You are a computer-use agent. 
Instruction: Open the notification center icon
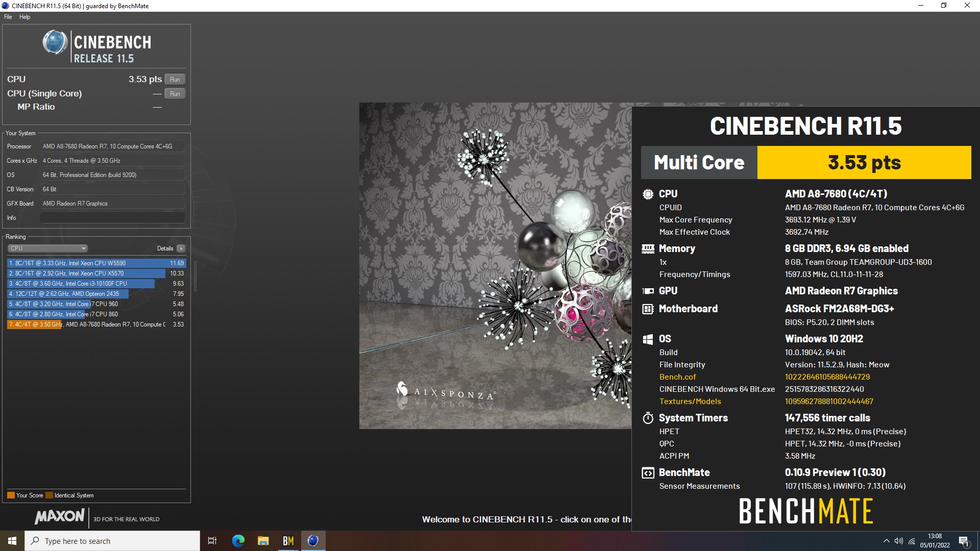(964, 541)
